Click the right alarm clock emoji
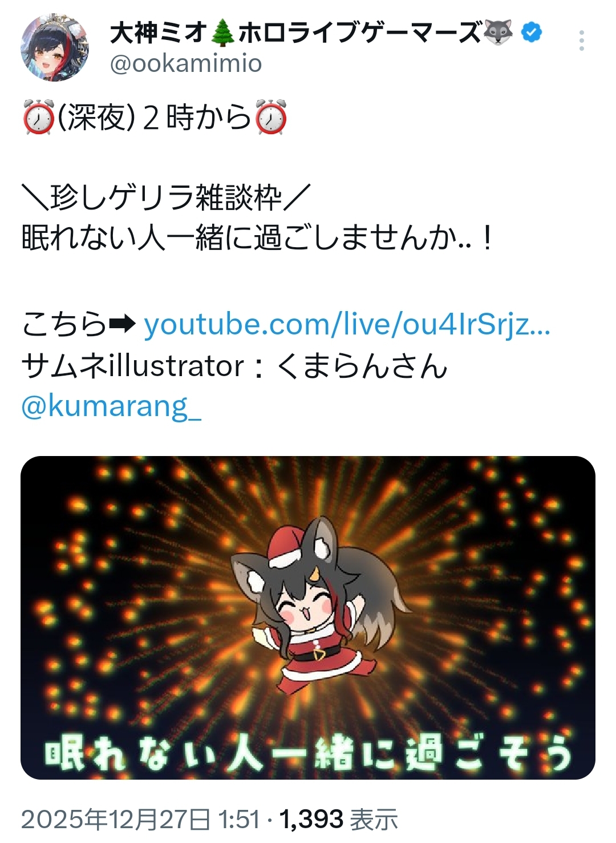 271,118
